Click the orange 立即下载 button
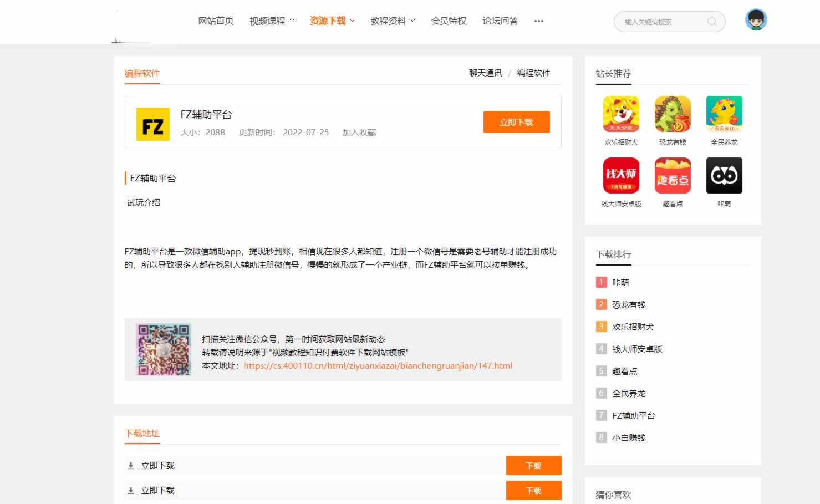Screen dimensions: 820x504 point(516,122)
